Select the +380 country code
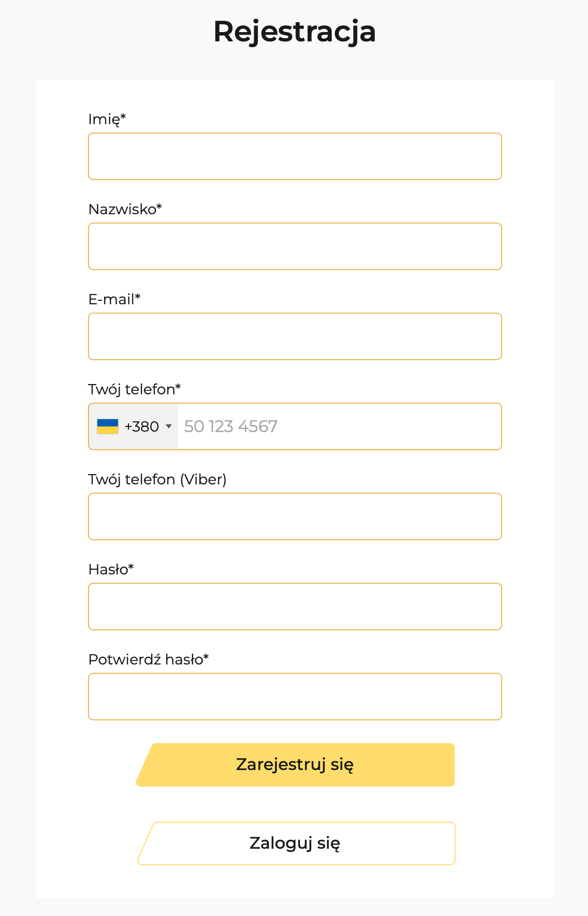Image resolution: width=588 pixels, height=916 pixels. tap(142, 426)
